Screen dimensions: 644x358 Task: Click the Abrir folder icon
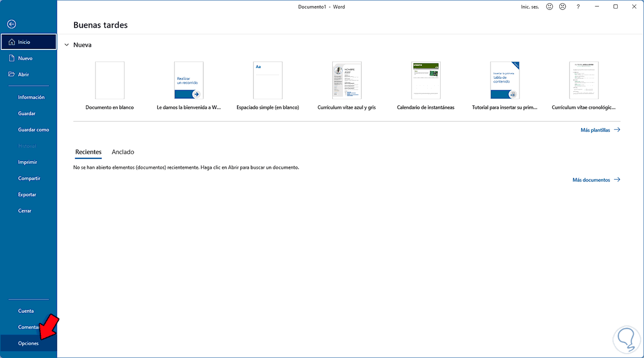(x=12, y=75)
